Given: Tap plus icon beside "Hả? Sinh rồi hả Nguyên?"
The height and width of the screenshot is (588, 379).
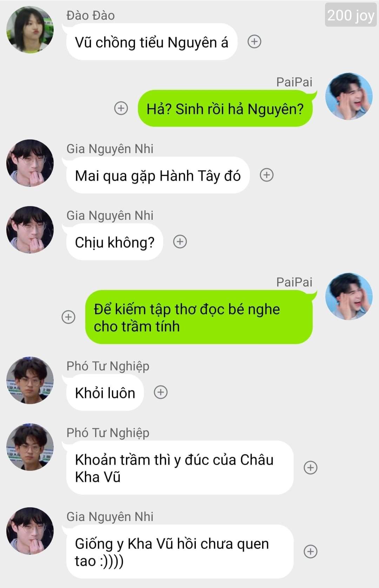Looking at the screenshot, I should [121, 108].
